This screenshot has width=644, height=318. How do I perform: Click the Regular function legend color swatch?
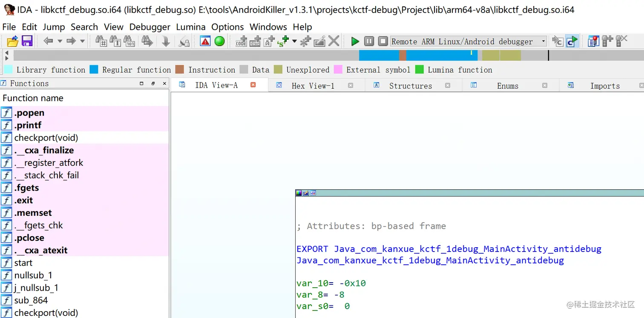click(x=94, y=69)
